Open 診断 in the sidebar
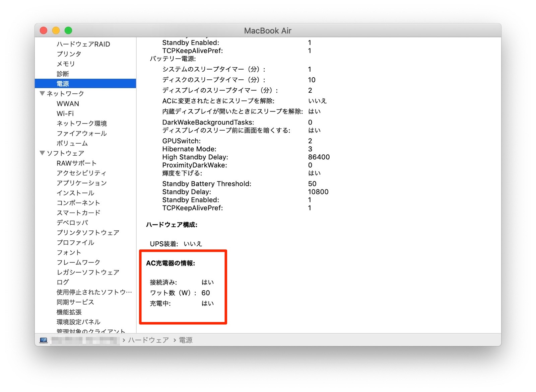The height and width of the screenshot is (392, 536). (x=63, y=74)
